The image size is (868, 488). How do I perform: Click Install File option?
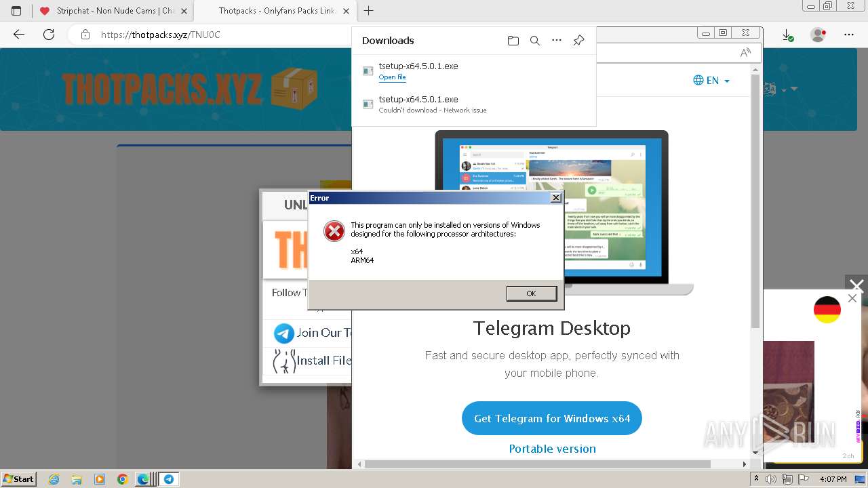coord(323,361)
